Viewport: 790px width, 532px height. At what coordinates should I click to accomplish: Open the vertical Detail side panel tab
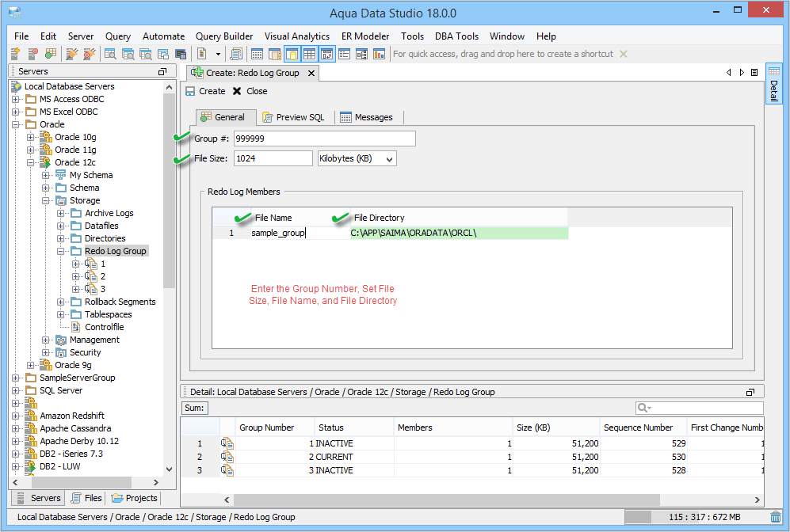[x=774, y=84]
